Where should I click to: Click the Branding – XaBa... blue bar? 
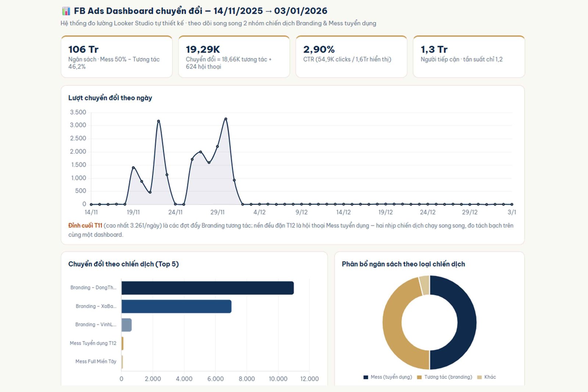[x=176, y=306]
